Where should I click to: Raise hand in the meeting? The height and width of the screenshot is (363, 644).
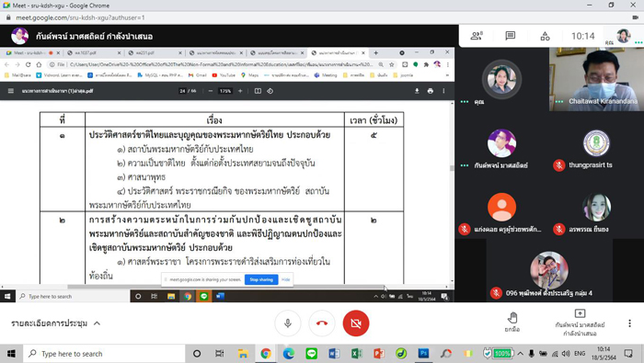(512, 322)
